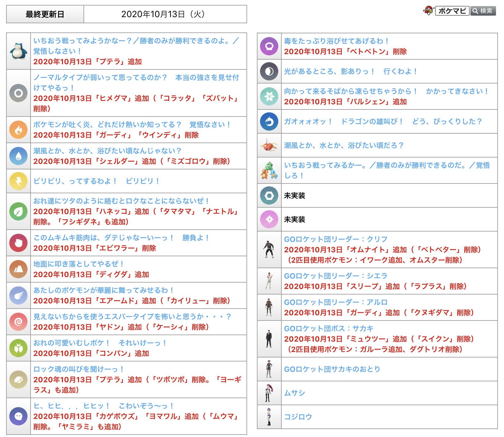Click the James (コジロウ) character image
The height and width of the screenshot is (437, 504).
pos(269,417)
